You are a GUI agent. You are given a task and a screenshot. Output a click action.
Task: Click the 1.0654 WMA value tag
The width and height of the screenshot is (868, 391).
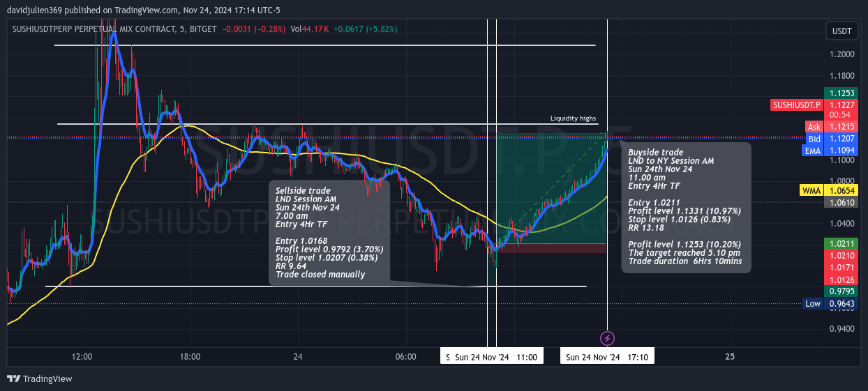pos(843,190)
